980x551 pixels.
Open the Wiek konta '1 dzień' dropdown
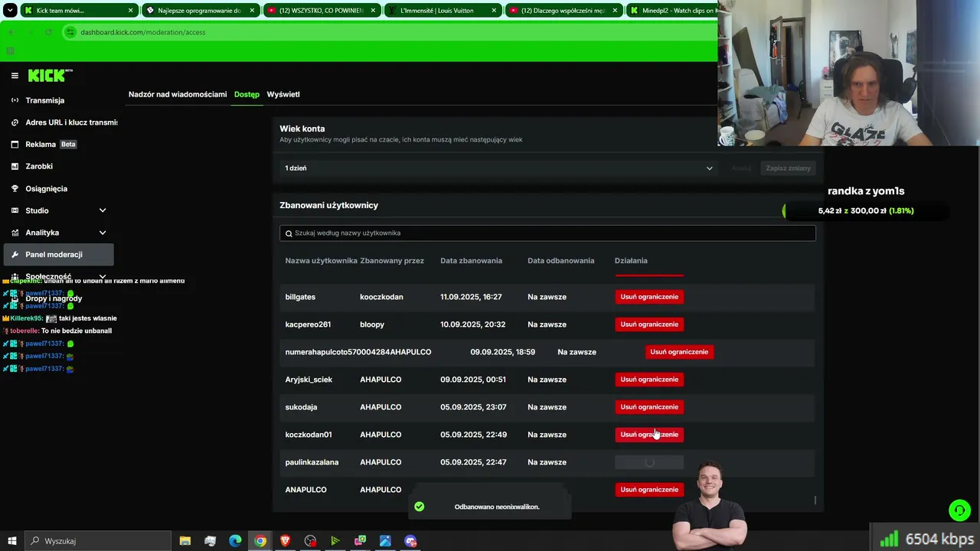(498, 168)
